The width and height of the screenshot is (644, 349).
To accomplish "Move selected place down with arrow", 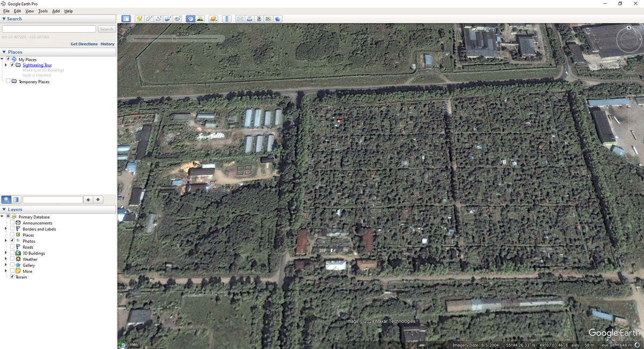I will (98, 200).
